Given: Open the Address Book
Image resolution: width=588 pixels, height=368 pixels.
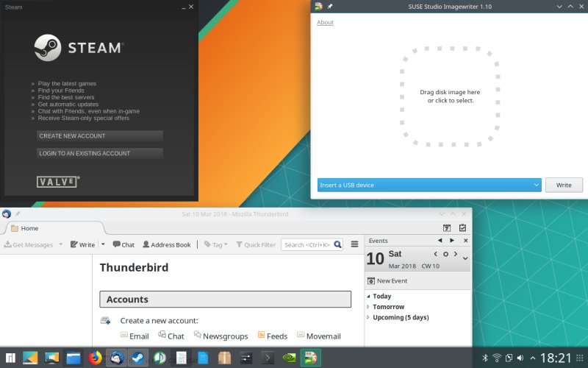Looking at the screenshot, I should 166,244.
